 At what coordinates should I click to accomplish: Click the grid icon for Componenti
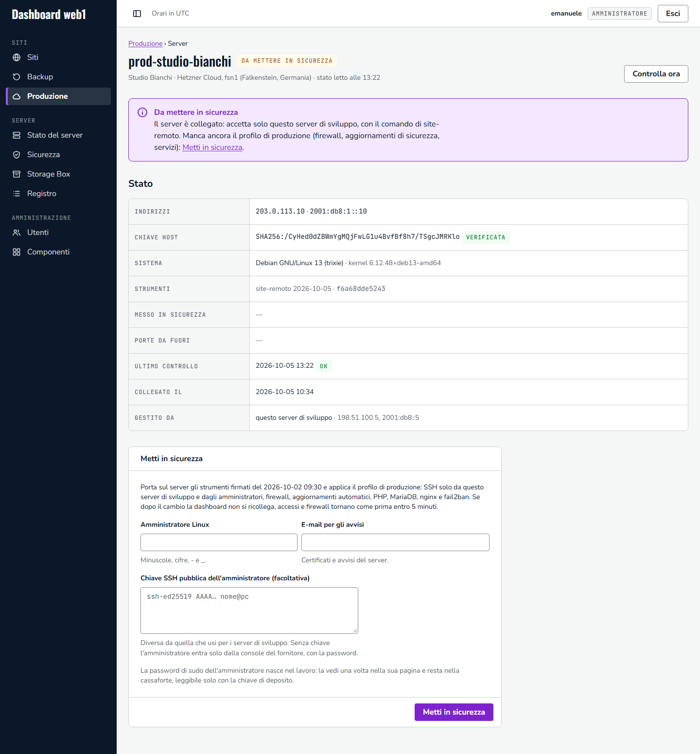[17, 252]
